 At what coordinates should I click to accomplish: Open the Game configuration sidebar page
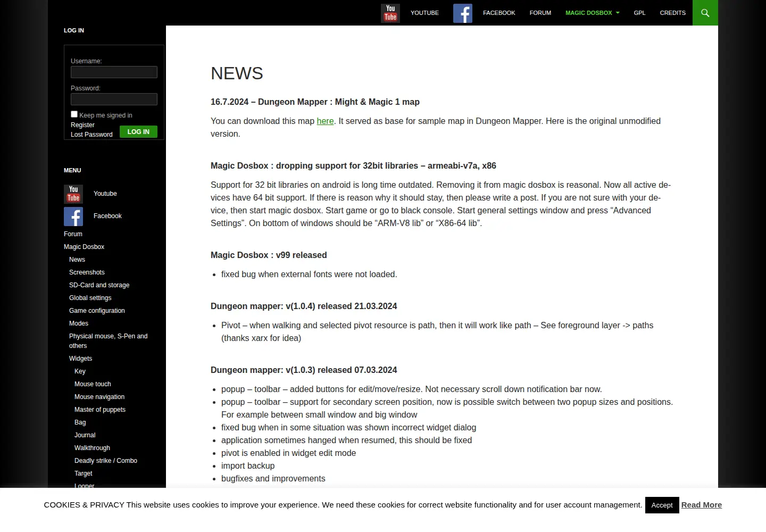click(x=97, y=311)
